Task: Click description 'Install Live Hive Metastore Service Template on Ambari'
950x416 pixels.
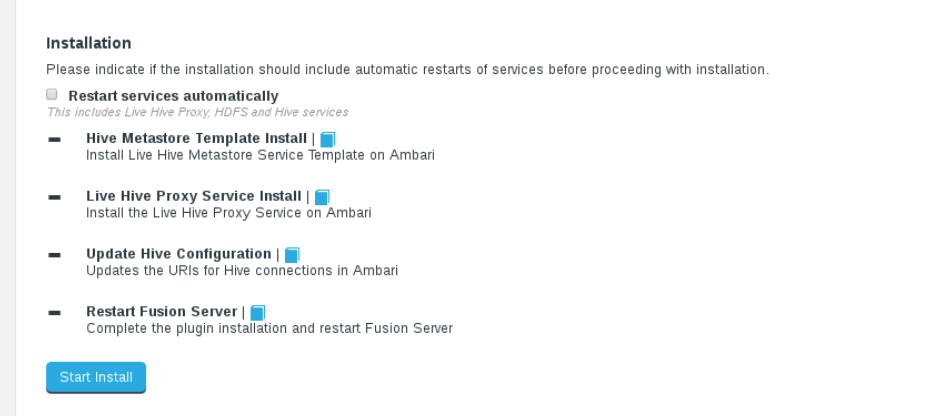Action: pos(261,155)
